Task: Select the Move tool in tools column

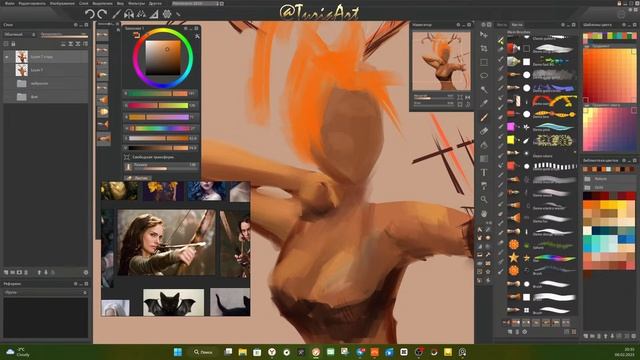Action: click(484, 35)
